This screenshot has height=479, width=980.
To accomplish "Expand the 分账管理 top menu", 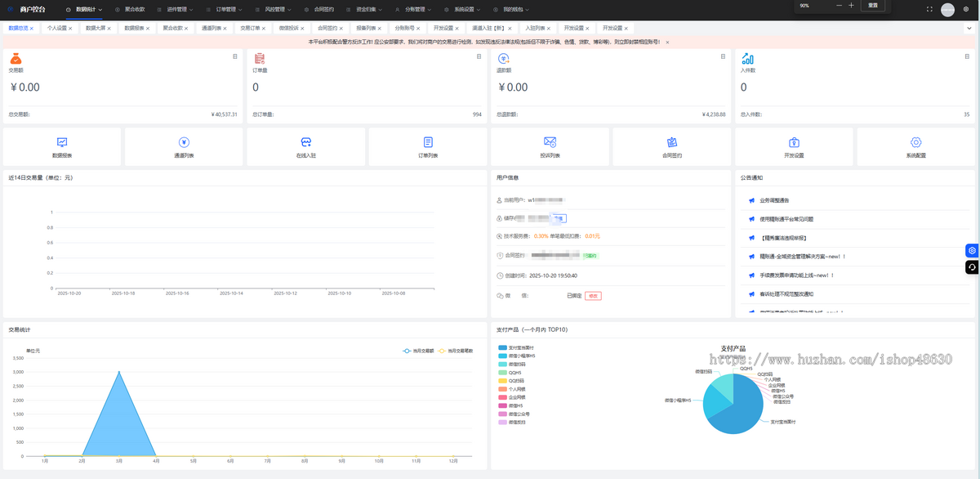I will click(x=413, y=9).
